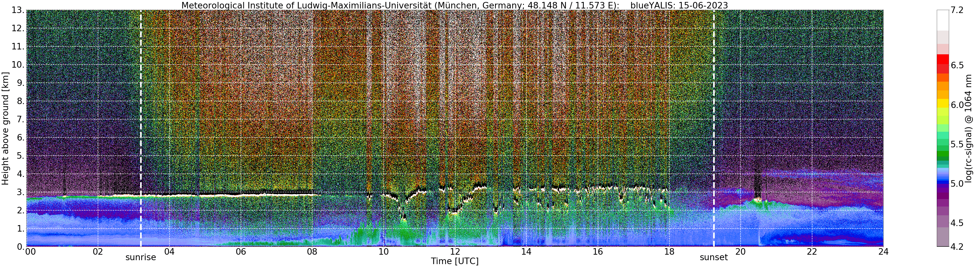This screenshot has height=268, width=980.
Task: Pick the yellow band in the colorbar
Action: [943, 103]
